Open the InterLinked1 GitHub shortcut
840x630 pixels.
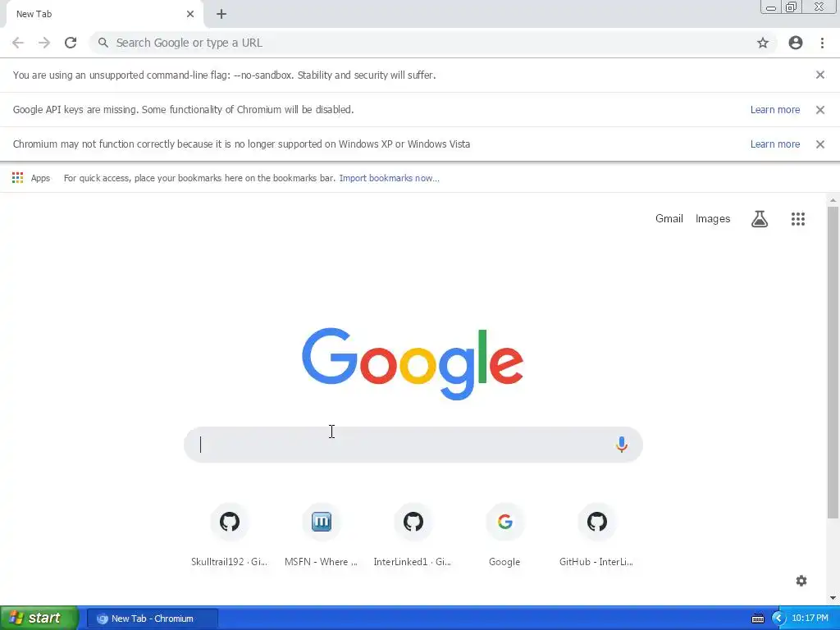click(x=413, y=535)
